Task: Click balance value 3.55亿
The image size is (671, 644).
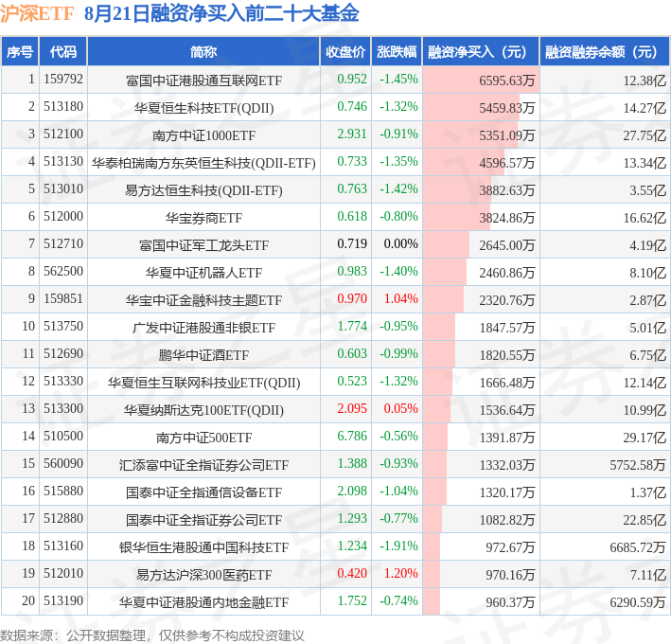Action: (647, 190)
